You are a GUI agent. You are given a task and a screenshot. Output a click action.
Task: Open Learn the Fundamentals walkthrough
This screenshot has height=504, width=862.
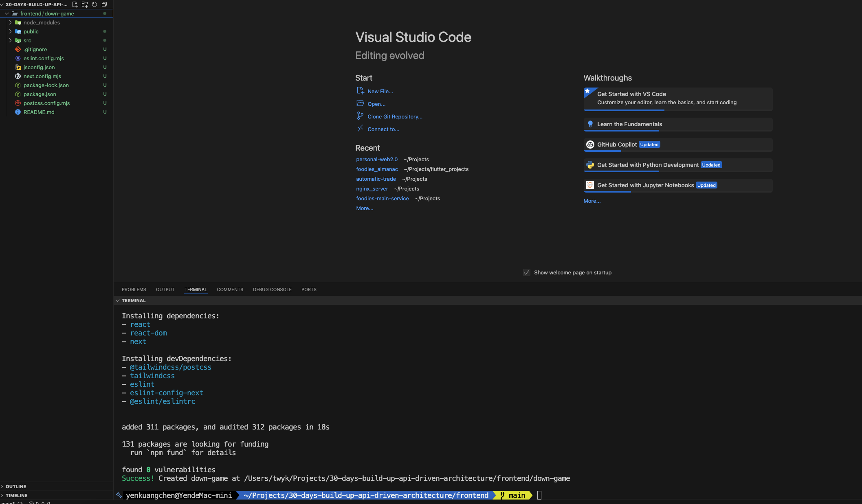coord(678,124)
